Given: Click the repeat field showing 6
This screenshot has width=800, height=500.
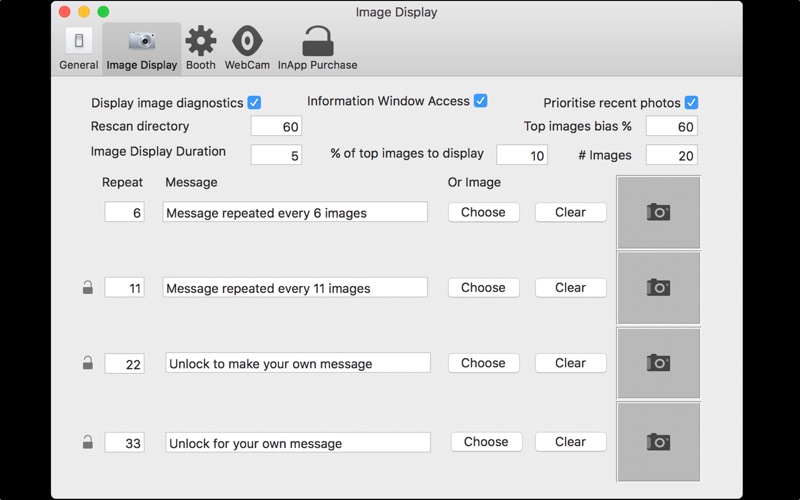Looking at the screenshot, I should [124, 212].
